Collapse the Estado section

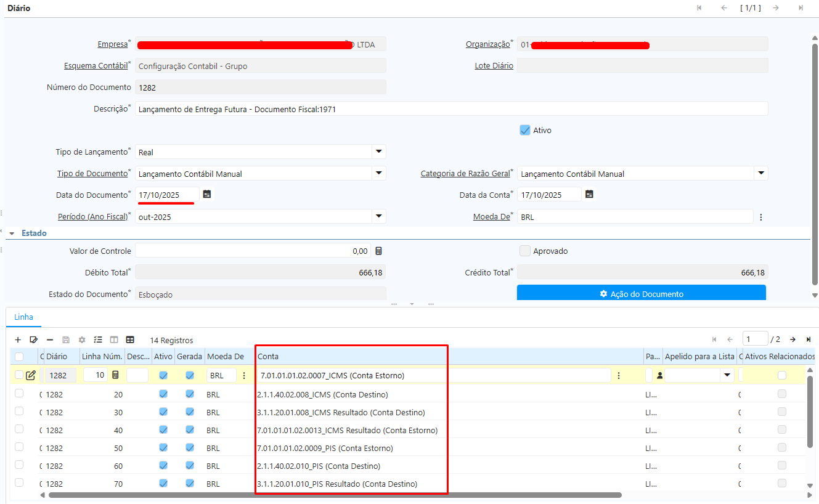(11, 234)
